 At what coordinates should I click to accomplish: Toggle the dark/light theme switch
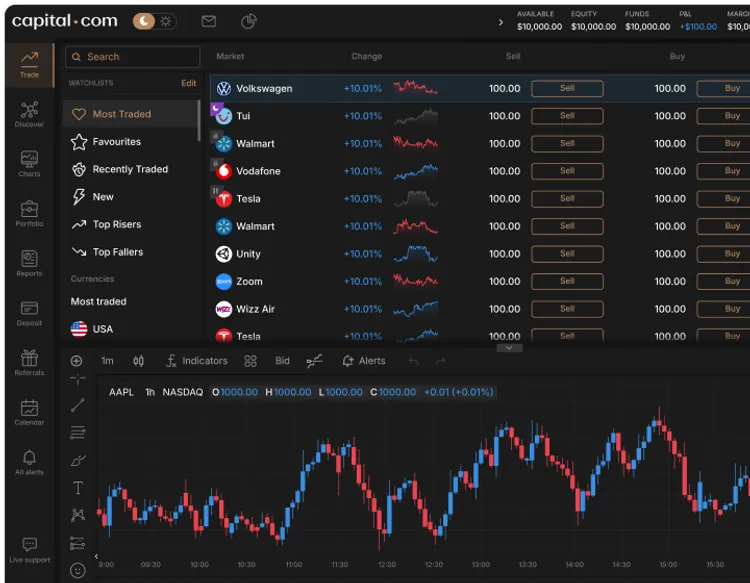pyautogui.click(x=154, y=21)
